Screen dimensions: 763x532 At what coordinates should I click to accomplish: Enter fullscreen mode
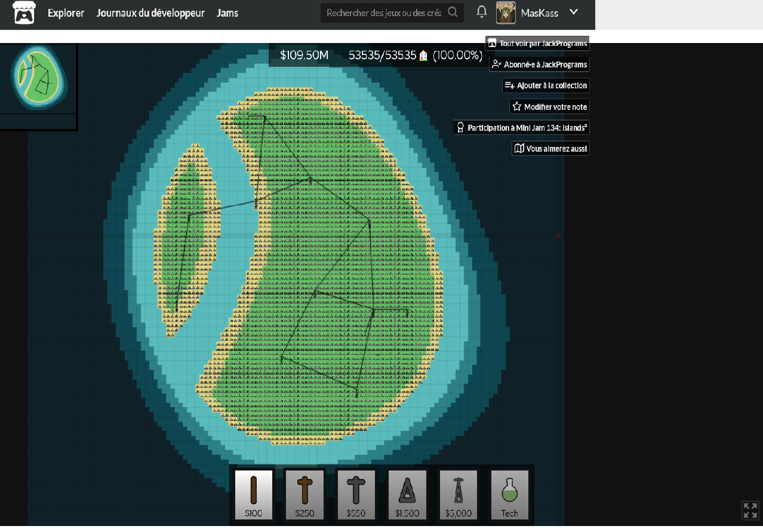coord(750,511)
